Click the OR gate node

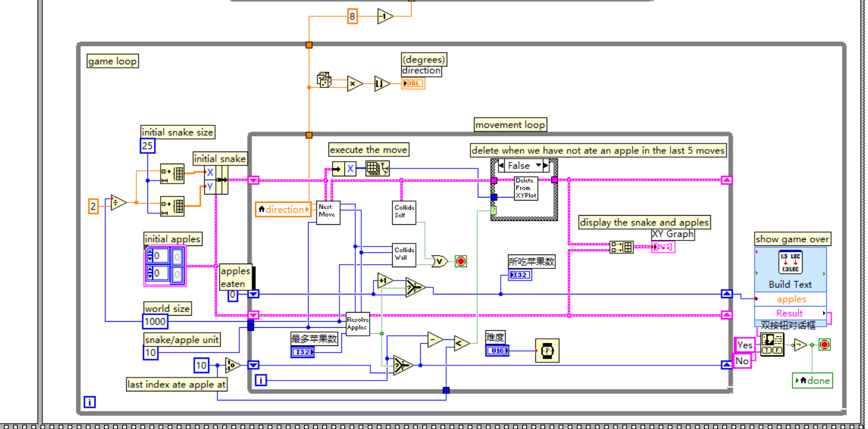[x=439, y=261]
